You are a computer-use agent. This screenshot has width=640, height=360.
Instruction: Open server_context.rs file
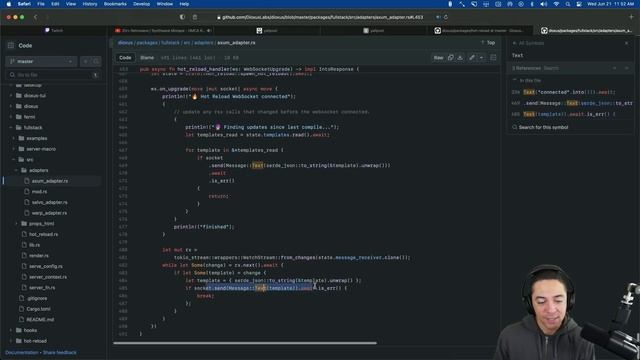(48, 277)
